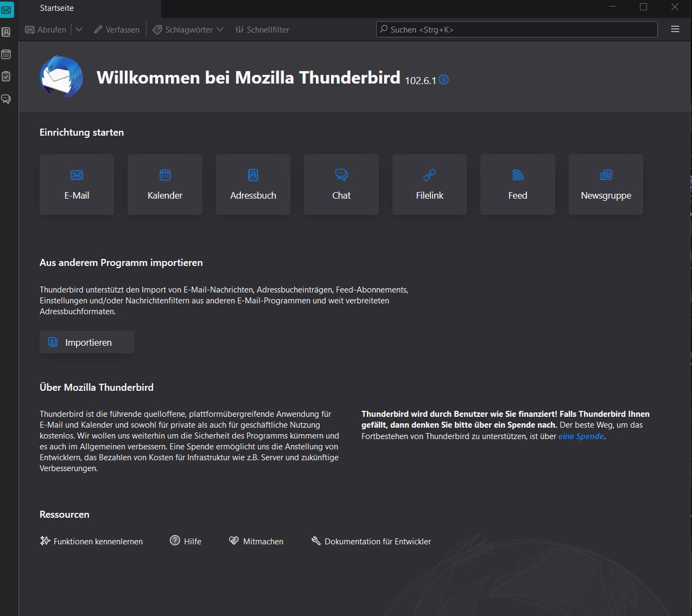Open the Mail space in sidebar
This screenshot has height=616, width=692.
(x=7, y=10)
